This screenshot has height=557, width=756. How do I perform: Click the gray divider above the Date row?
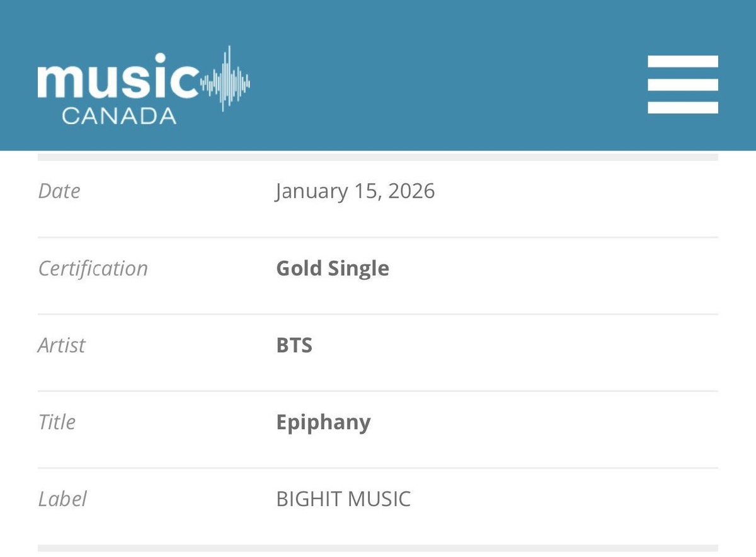click(x=378, y=157)
